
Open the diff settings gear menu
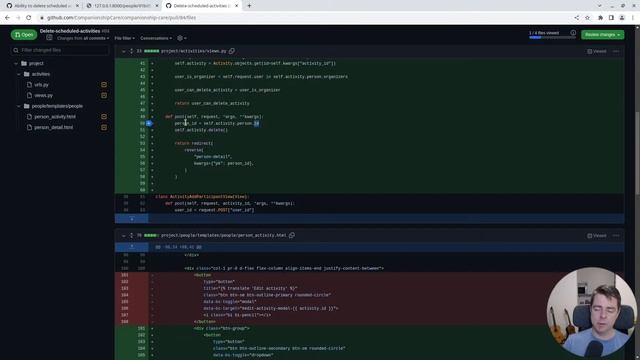(x=182, y=38)
